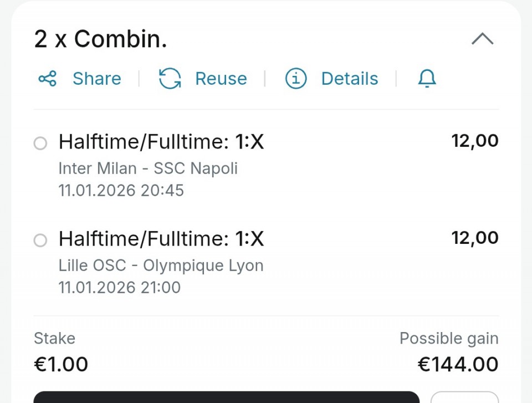Tap the "2 x Combin." header title
Screen dimensions: 532x403
pos(100,39)
